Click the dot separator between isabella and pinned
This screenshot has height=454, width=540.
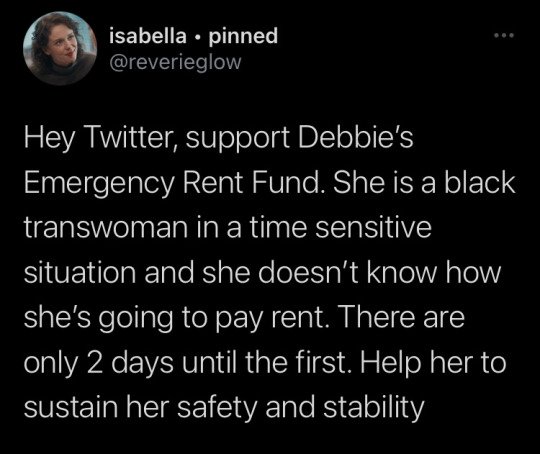(x=198, y=37)
